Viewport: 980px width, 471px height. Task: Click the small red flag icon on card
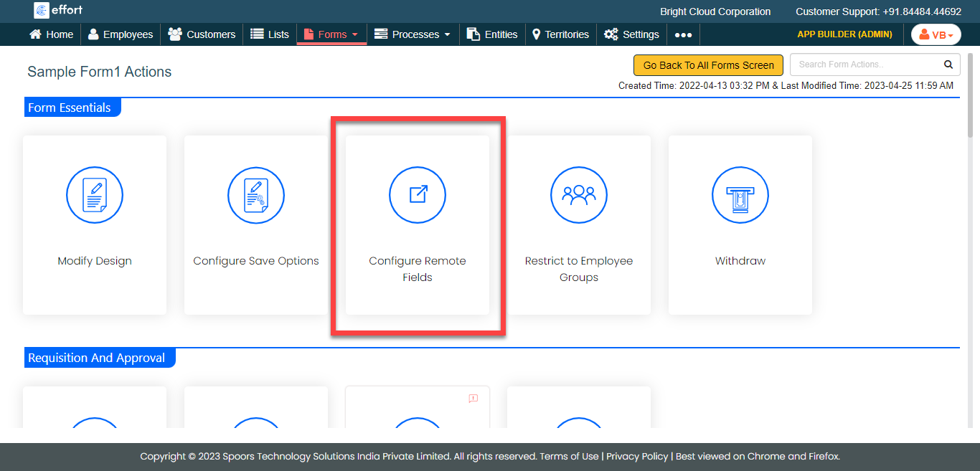(x=473, y=399)
